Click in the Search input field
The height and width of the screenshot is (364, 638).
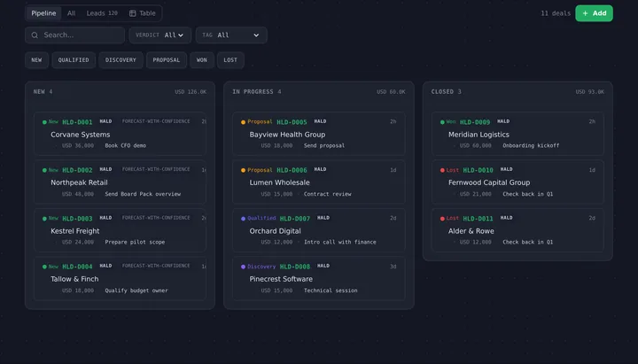coord(74,35)
